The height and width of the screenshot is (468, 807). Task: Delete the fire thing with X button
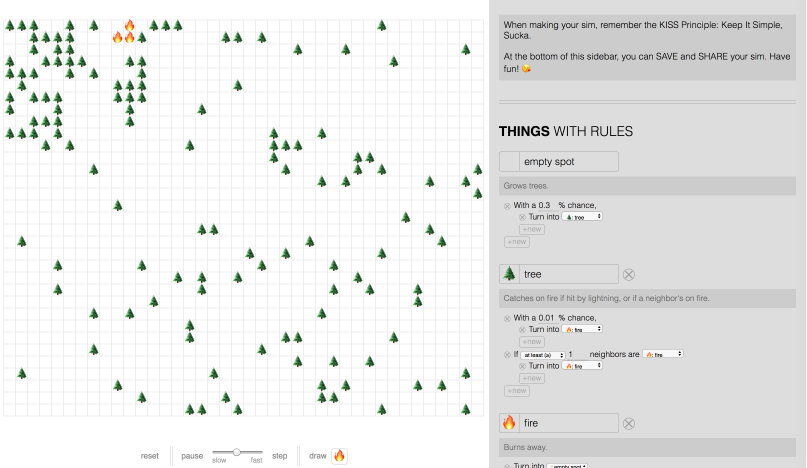[x=629, y=423]
